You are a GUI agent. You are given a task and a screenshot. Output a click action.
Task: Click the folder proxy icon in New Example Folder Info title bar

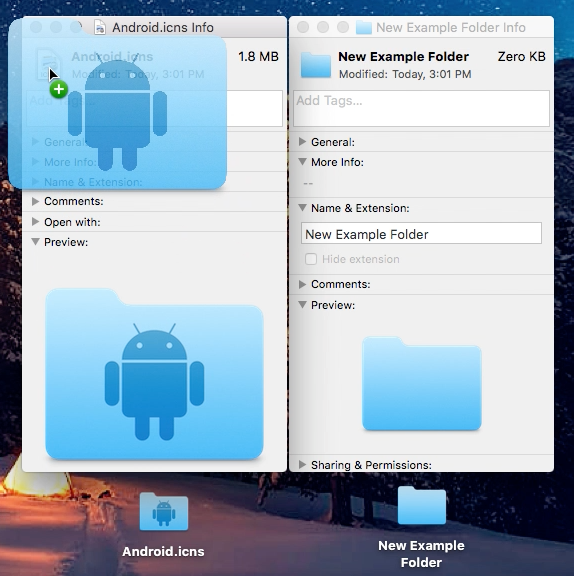click(x=364, y=28)
